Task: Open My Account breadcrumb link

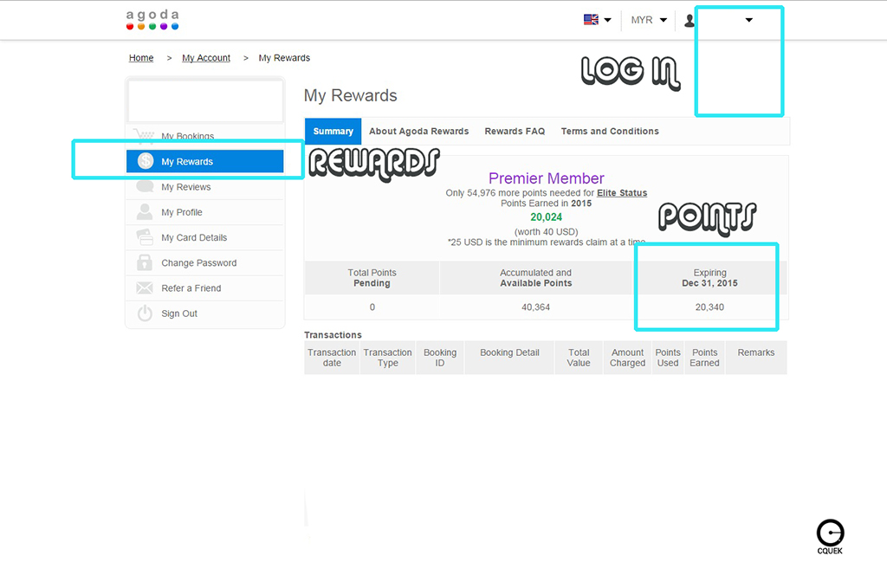Action: 206,58
